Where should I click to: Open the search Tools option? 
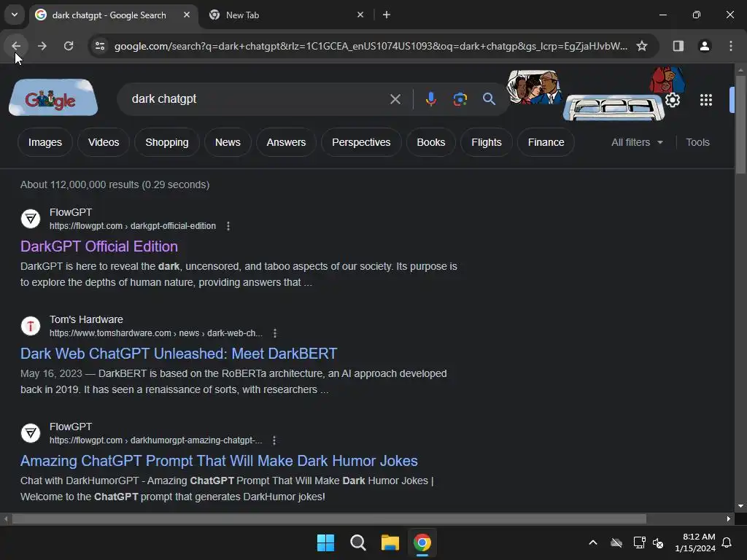tap(697, 142)
